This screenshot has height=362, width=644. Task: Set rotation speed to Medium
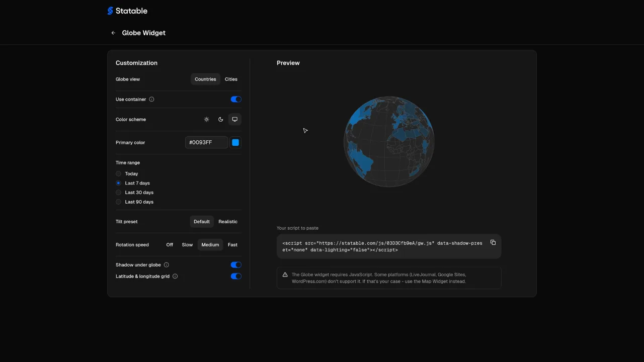pyautogui.click(x=210, y=245)
